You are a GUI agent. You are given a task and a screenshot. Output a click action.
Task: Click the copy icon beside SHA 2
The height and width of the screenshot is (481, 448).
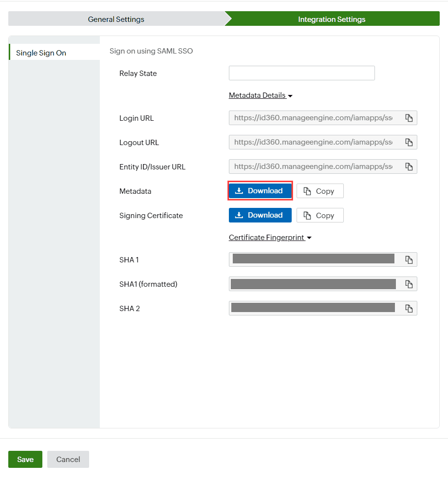[409, 308]
